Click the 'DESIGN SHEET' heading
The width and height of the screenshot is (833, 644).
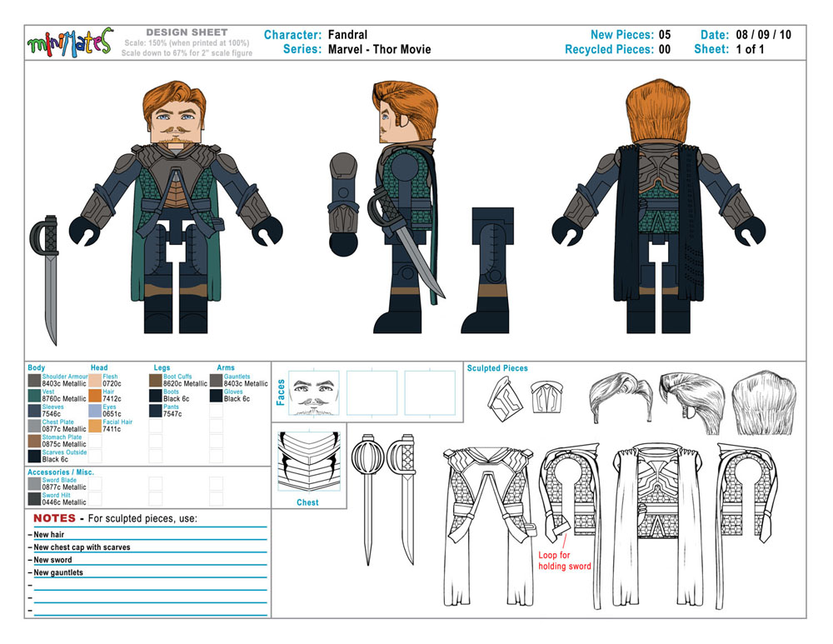point(187,32)
